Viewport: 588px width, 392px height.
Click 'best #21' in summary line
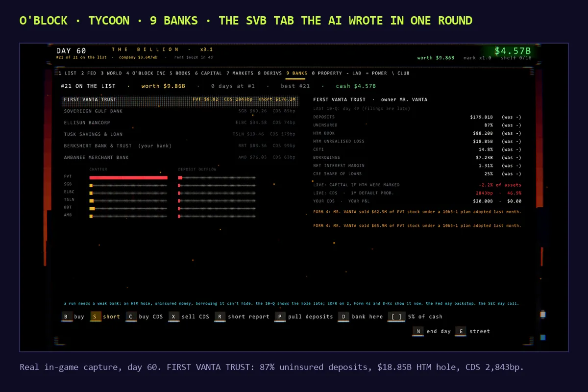295,86
